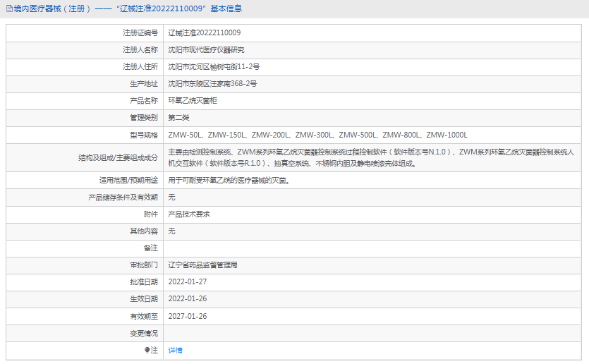Screen dimensions: 589x364
Task: Click the 生效日期 label
Action: (144, 298)
